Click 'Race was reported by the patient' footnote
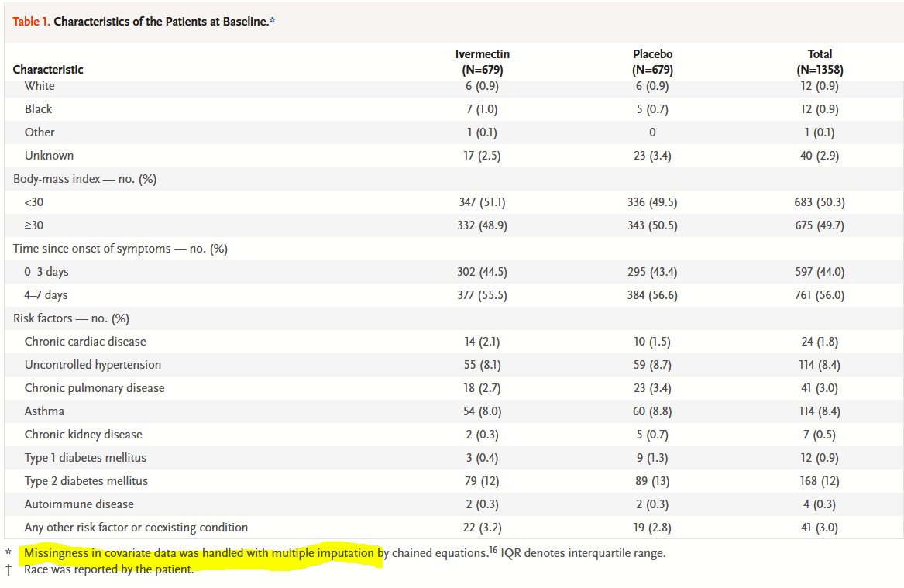This screenshot has width=904, height=588. [x=109, y=569]
